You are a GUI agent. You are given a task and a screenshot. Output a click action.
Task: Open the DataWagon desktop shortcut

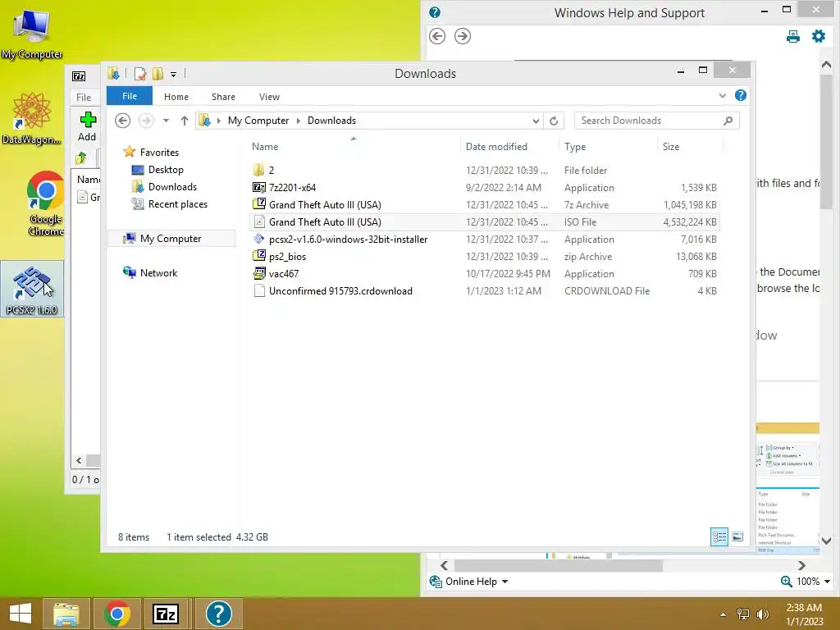coord(32,118)
